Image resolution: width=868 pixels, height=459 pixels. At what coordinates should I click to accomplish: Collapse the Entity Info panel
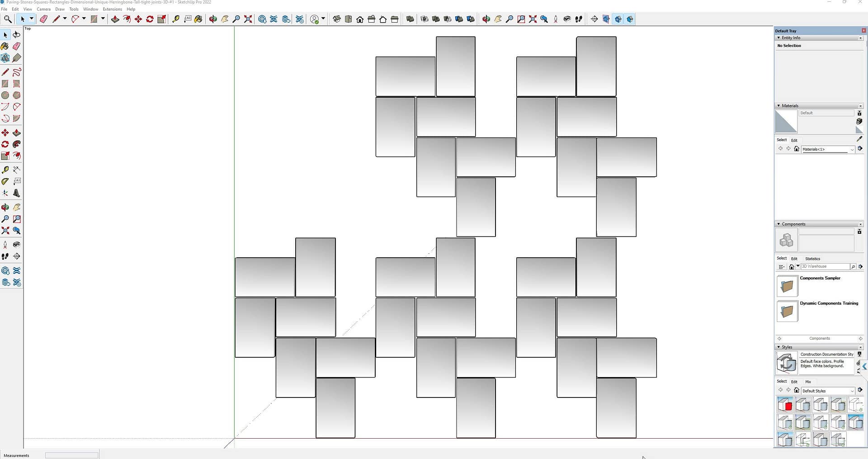pyautogui.click(x=778, y=38)
